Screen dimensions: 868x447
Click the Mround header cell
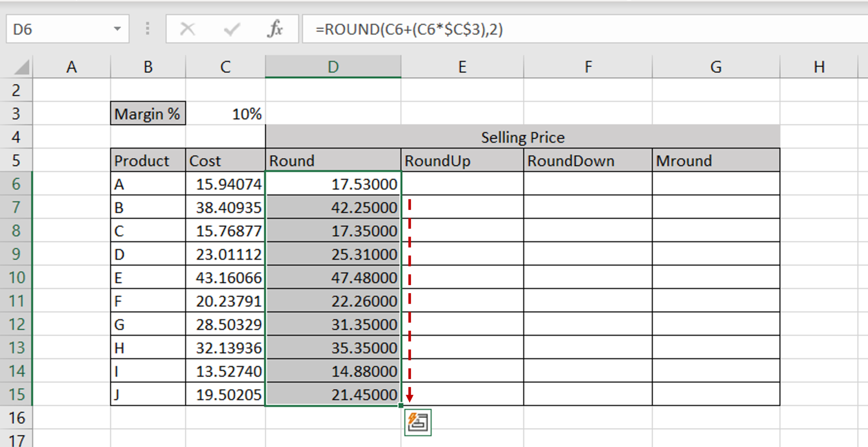(716, 160)
